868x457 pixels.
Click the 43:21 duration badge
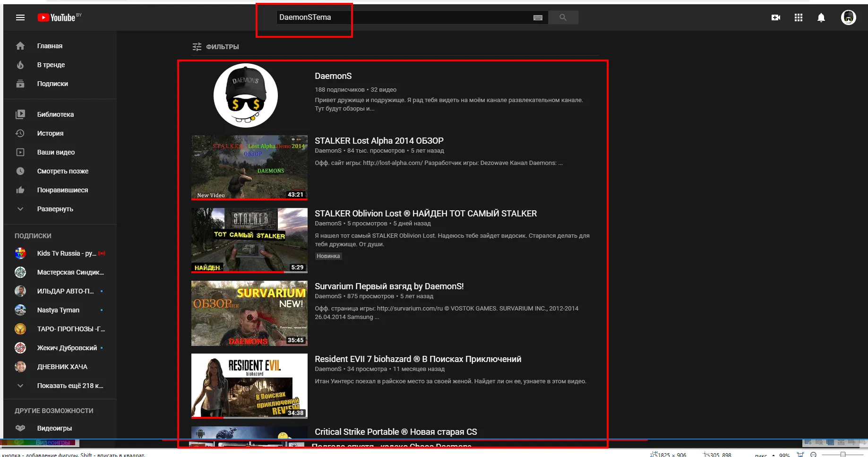pos(296,194)
